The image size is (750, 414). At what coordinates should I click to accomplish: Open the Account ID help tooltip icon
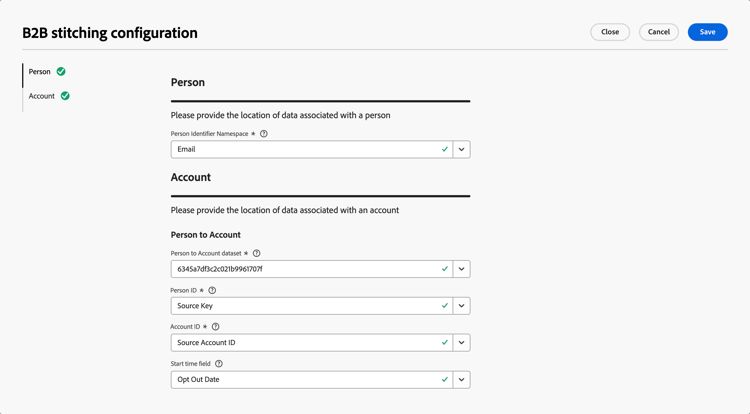click(x=216, y=327)
